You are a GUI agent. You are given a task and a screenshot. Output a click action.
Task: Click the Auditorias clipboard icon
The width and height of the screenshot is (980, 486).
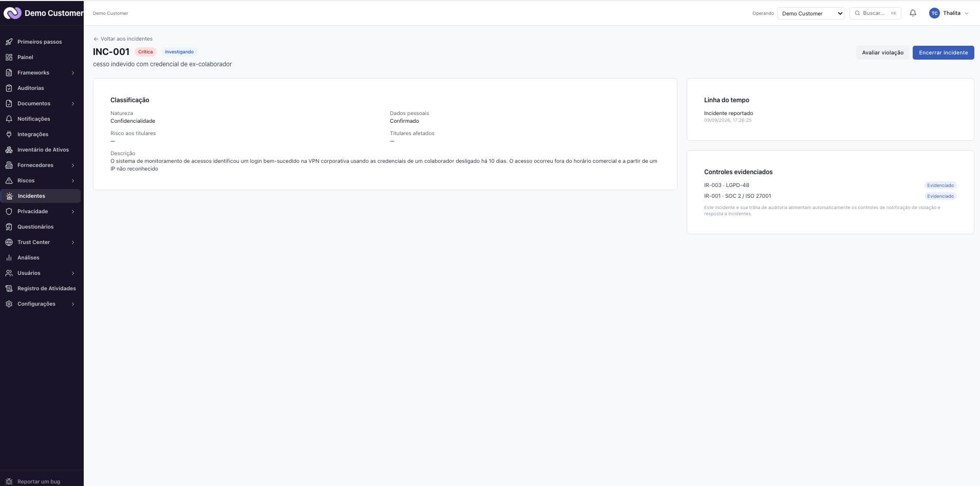pyautogui.click(x=9, y=88)
